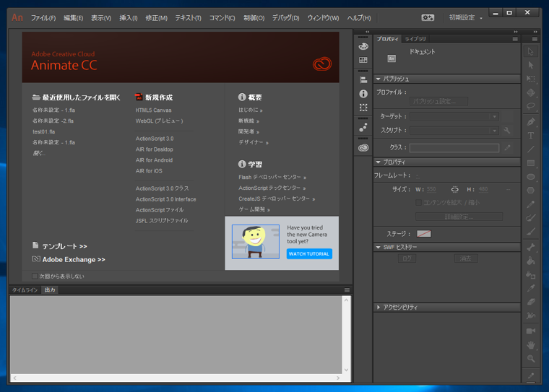The width and height of the screenshot is (549, 392).
Task: Toggle the コンテンツを拡大 / 縮小 checkbox
Action: (418, 202)
